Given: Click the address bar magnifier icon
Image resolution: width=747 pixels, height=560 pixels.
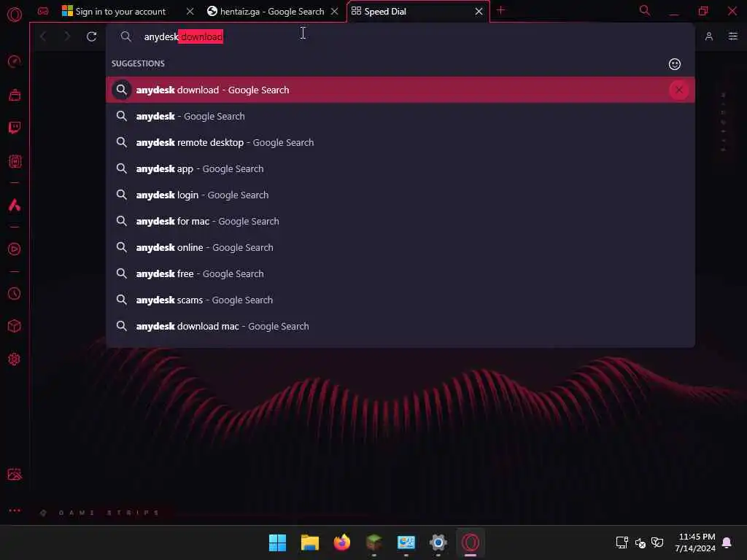Looking at the screenshot, I should tap(125, 36).
